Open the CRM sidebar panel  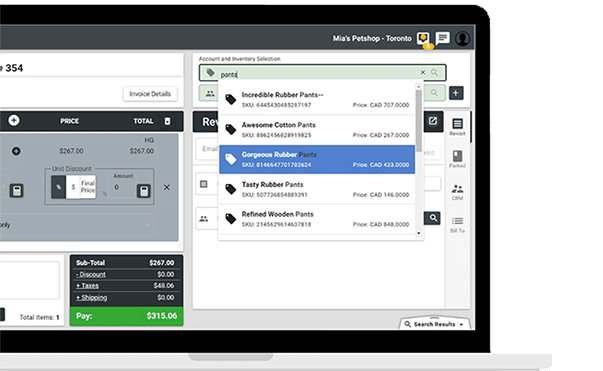457,192
